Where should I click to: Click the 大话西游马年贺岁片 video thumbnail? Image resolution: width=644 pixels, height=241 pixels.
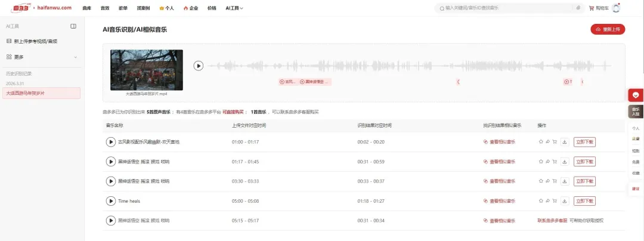pos(147,70)
